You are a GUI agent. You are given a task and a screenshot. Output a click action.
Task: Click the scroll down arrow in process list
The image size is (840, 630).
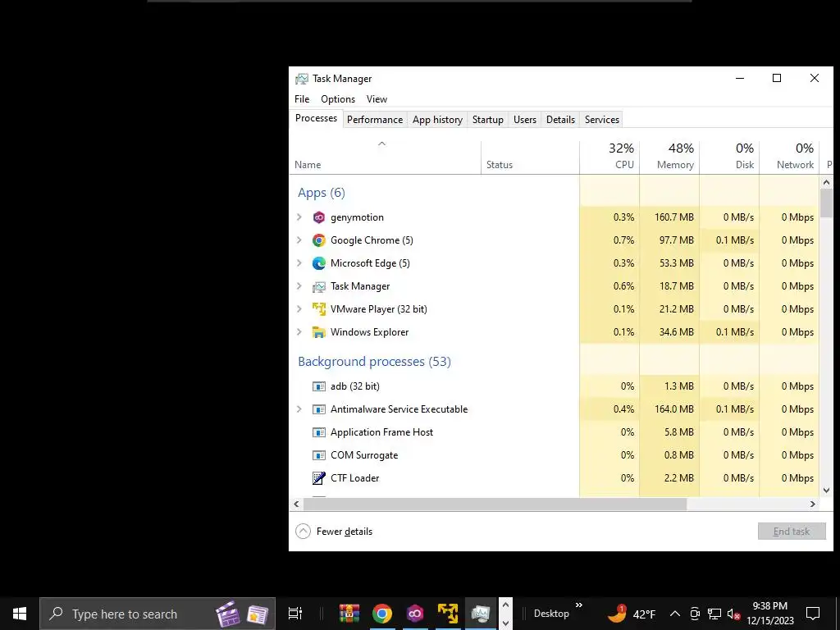[827, 491]
